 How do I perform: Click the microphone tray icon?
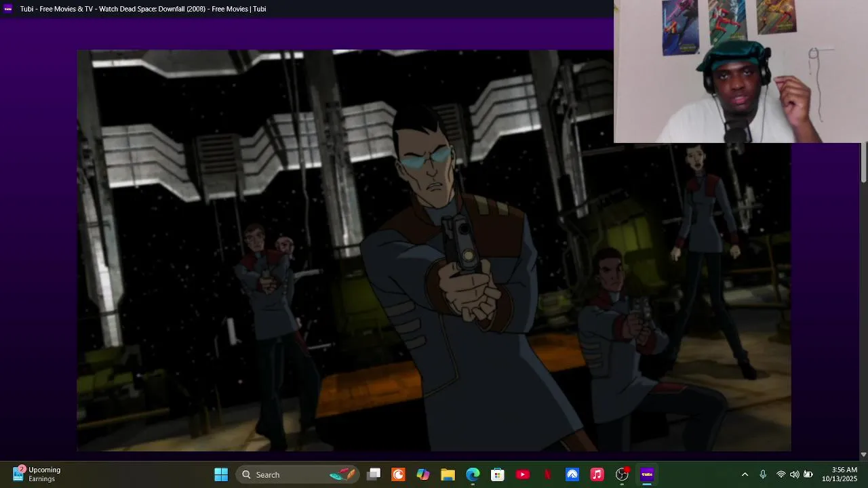[763, 474]
